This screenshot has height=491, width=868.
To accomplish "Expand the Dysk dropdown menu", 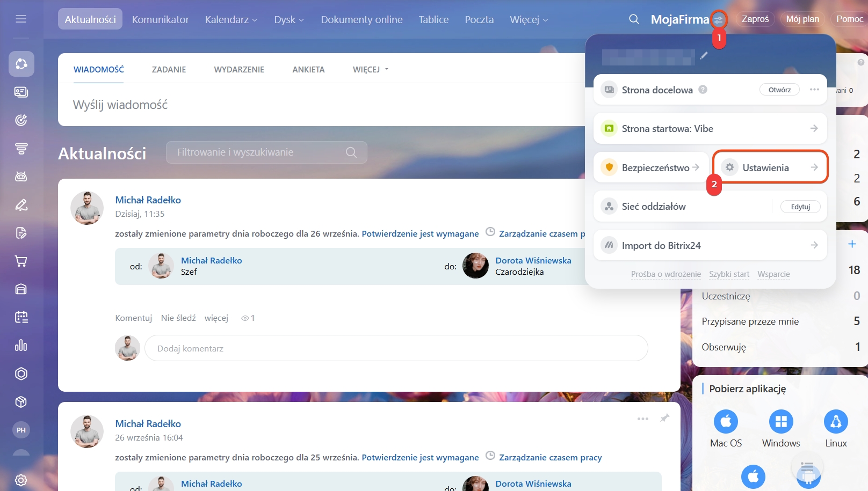I will coord(289,20).
